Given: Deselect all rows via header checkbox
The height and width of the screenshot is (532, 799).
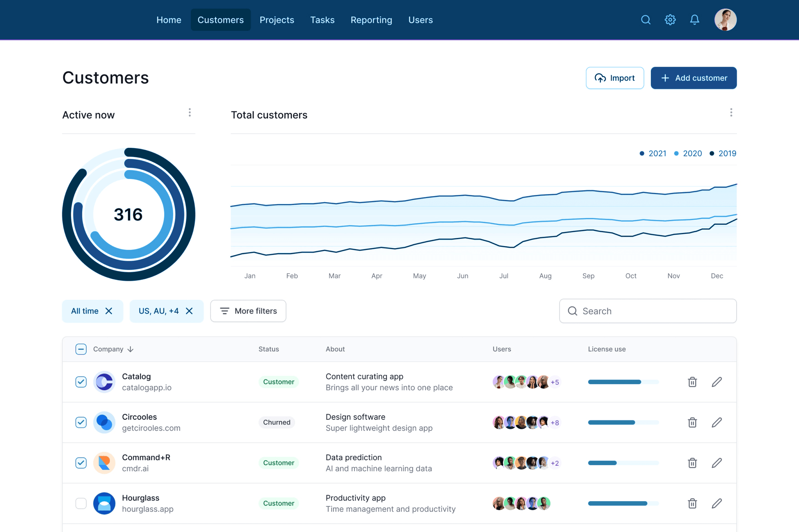Looking at the screenshot, I should click(81, 349).
